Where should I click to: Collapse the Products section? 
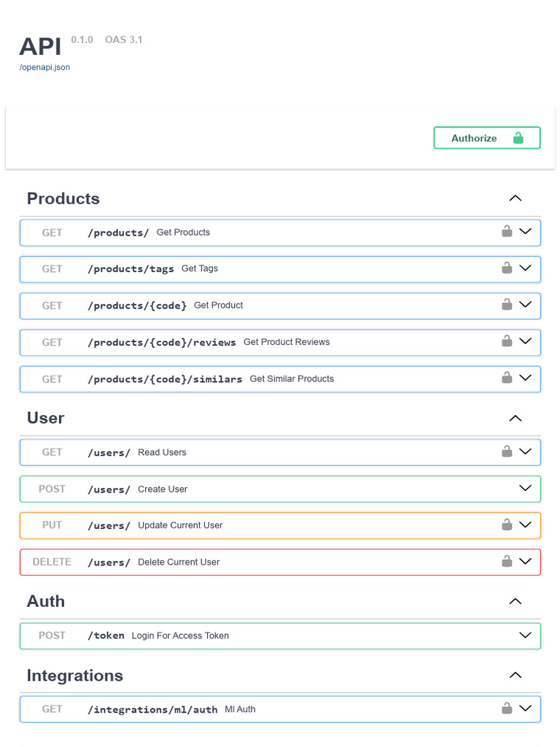click(516, 198)
